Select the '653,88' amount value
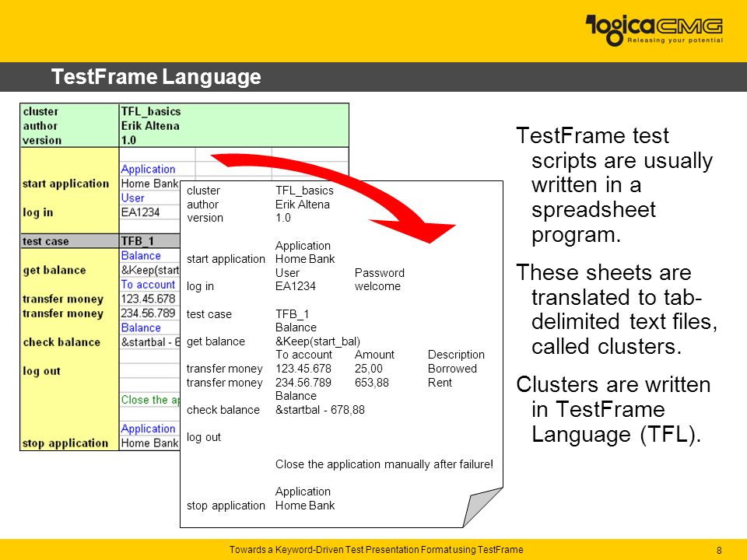Image resolution: width=747 pixels, height=560 pixels. coord(372,383)
